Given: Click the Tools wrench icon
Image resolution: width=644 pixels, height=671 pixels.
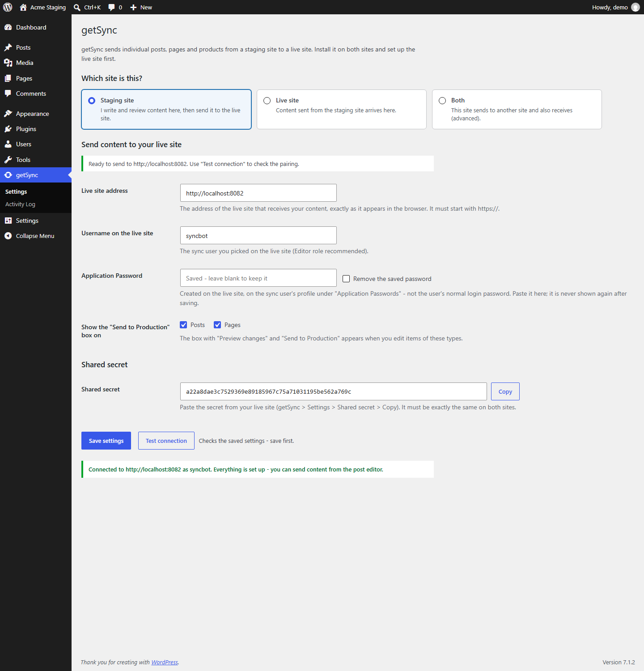Looking at the screenshot, I should [x=8, y=160].
